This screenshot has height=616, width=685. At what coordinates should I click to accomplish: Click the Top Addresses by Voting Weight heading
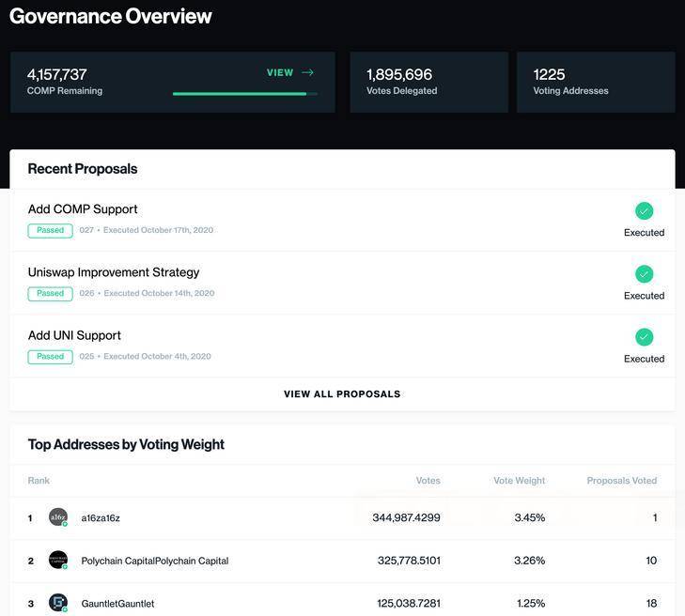coord(126,444)
